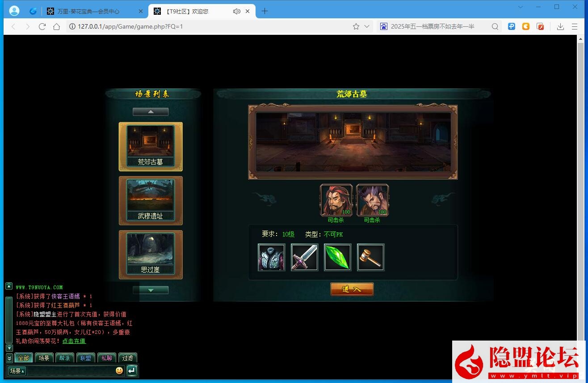The image size is (588, 383).
Task: Open the emoji picker in chat
Action: [119, 370]
